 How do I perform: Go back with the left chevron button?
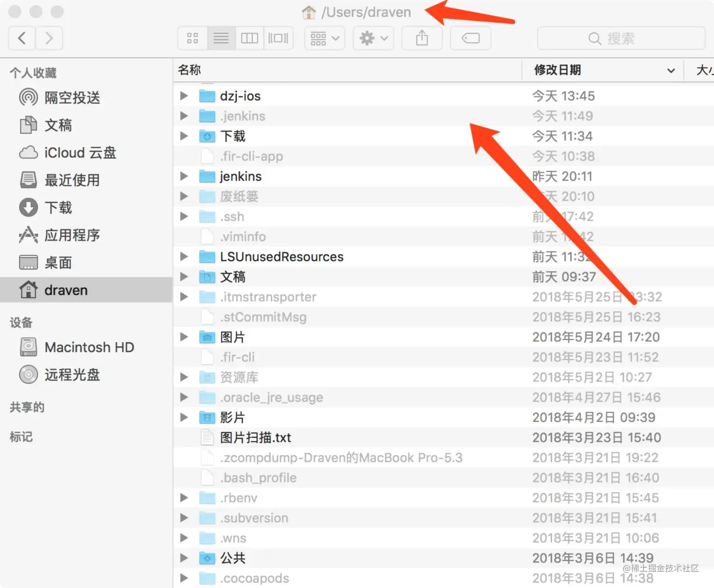(21, 38)
